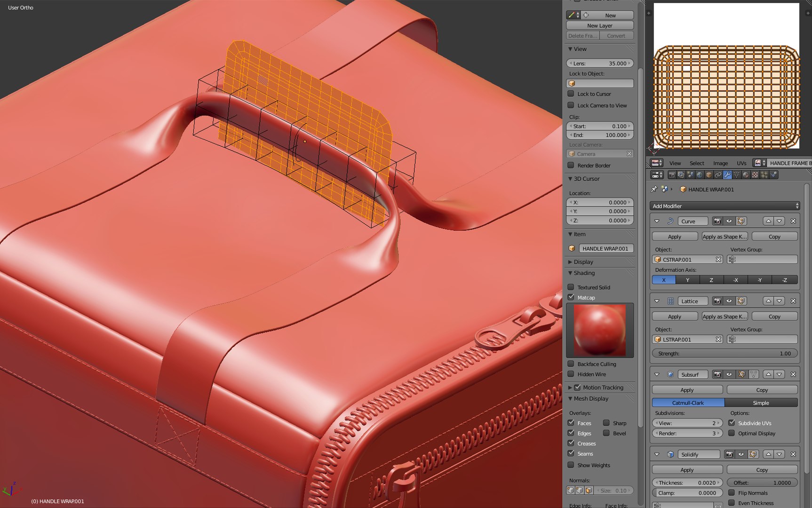Toggle Subsurf modifier edit mode icon
The image size is (812, 508).
(x=741, y=374)
